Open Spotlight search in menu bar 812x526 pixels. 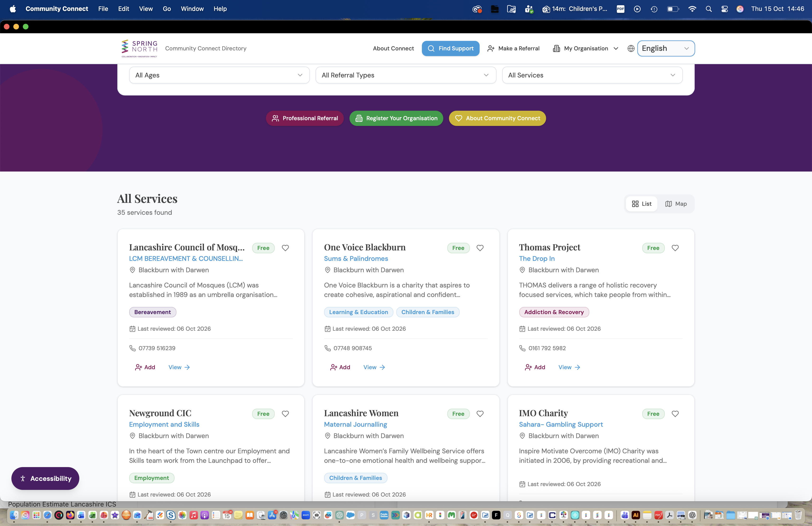point(709,9)
